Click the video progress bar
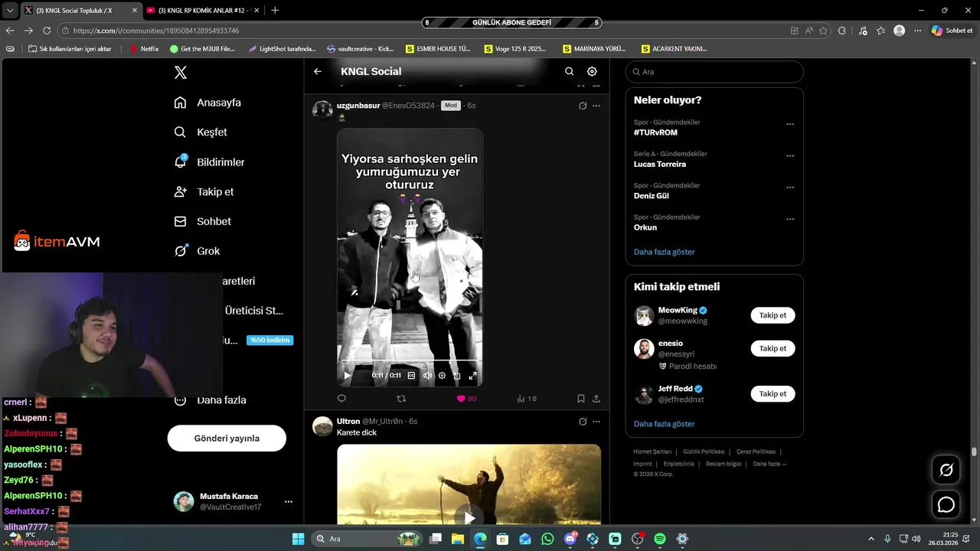 (410, 360)
